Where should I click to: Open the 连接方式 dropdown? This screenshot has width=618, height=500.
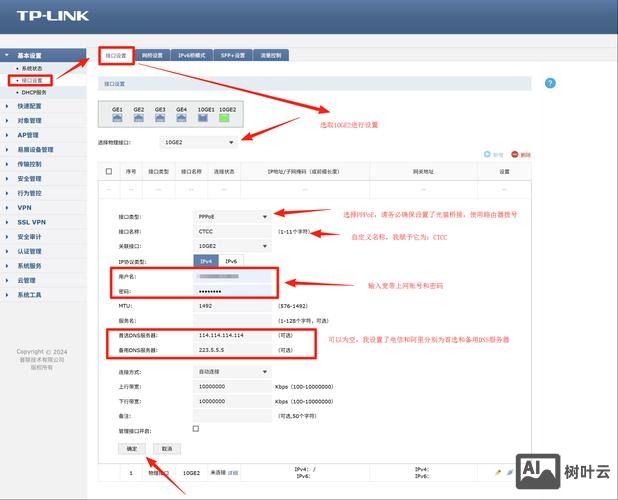[233, 371]
